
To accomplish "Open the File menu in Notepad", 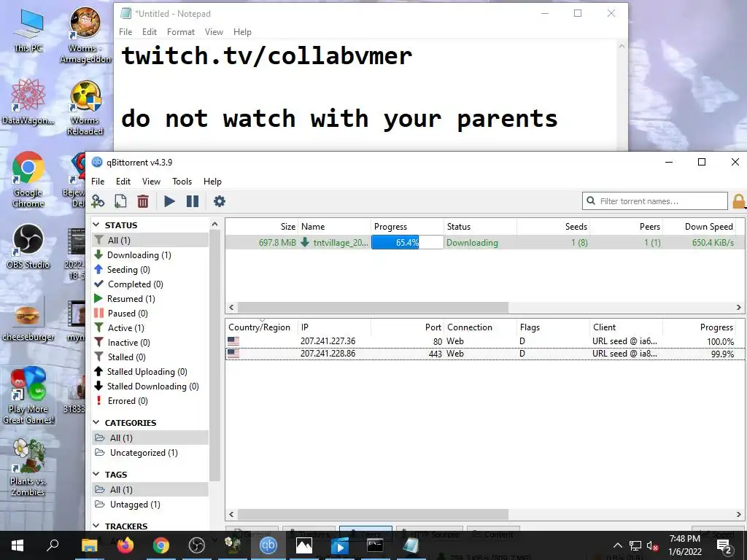I will pos(125,32).
